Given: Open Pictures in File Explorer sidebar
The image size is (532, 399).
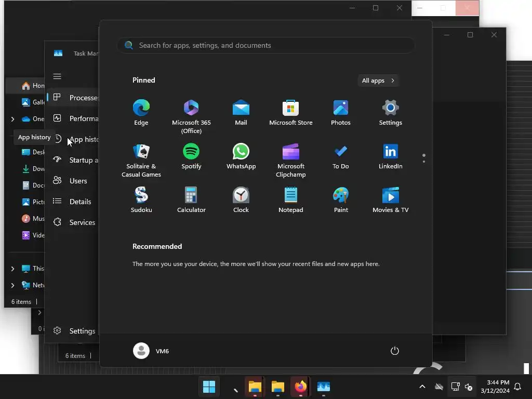Looking at the screenshot, I should point(33,202).
